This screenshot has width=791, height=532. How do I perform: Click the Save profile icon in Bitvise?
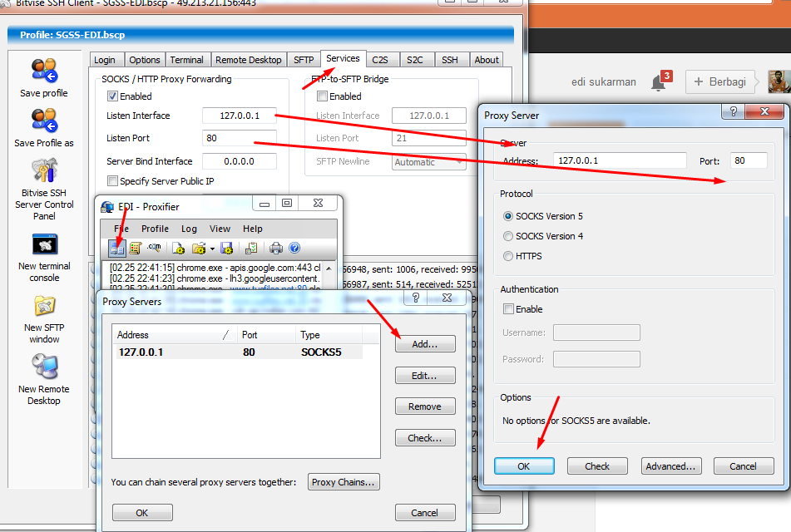[44, 71]
